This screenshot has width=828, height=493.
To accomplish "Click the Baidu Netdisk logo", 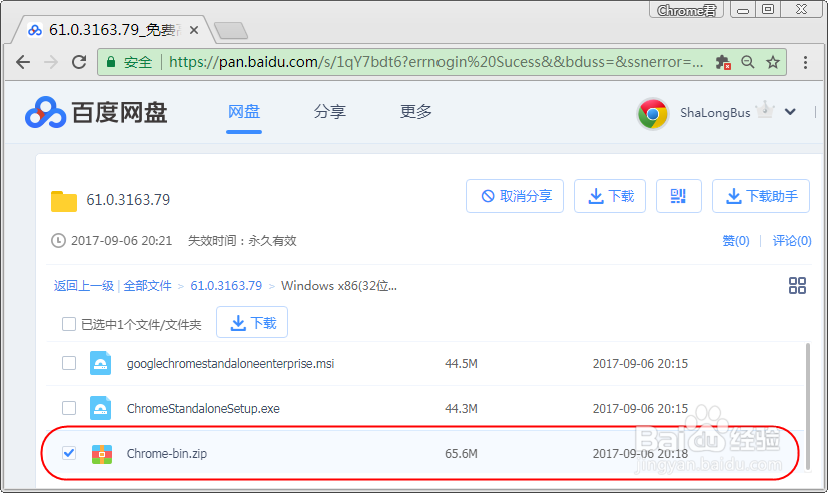I will (x=96, y=112).
